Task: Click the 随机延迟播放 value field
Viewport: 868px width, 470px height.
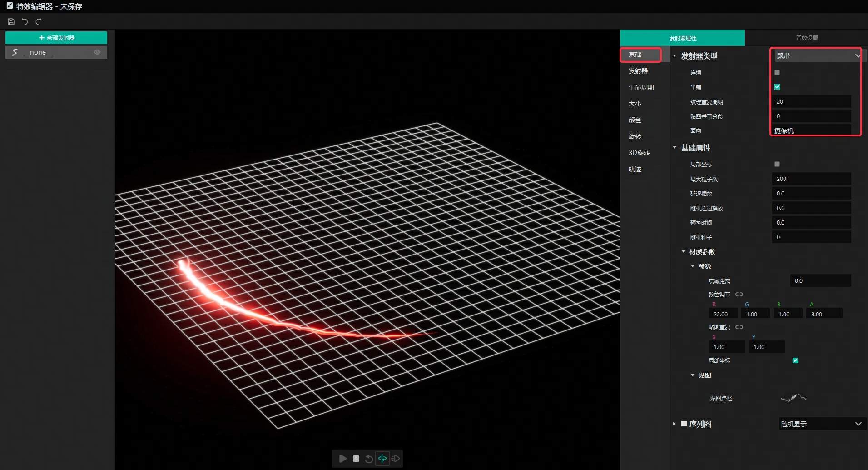Action: [x=811, y=208]
